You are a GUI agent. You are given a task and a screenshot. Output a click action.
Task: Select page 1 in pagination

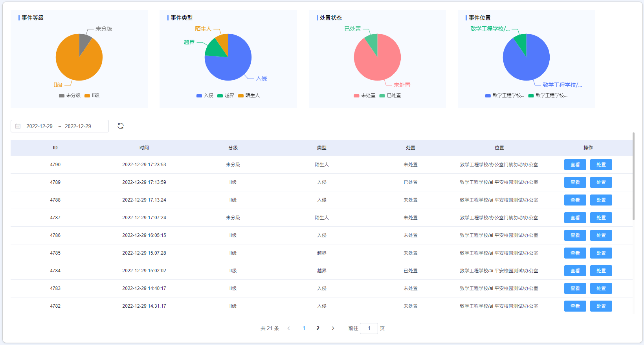tap(304, 328)
